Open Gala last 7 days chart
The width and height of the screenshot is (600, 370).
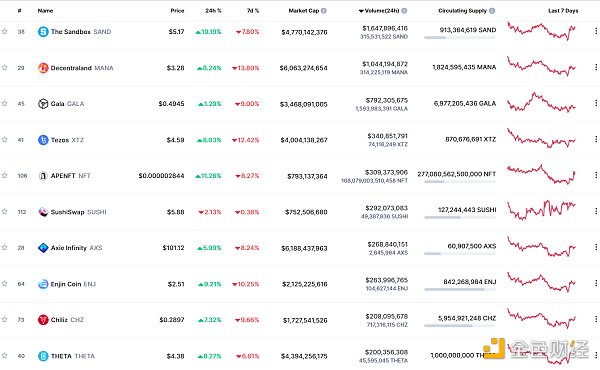coord(541,103)
